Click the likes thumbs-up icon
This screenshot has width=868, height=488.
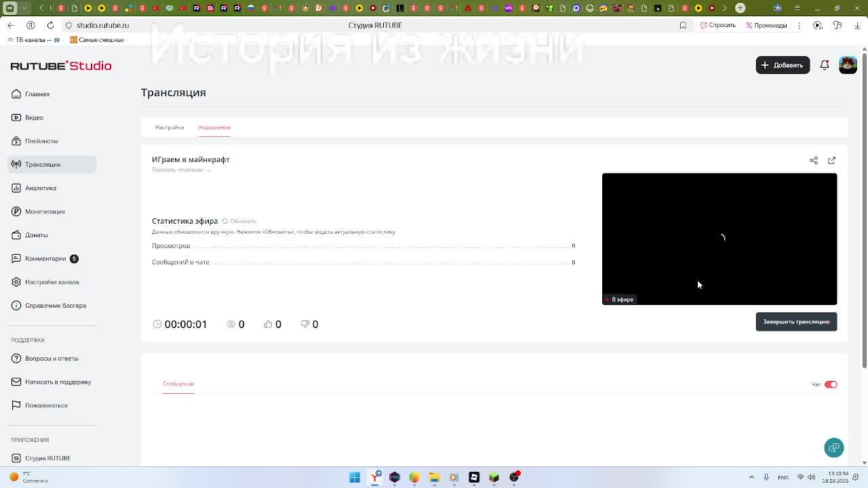click(x=268, y=324)
